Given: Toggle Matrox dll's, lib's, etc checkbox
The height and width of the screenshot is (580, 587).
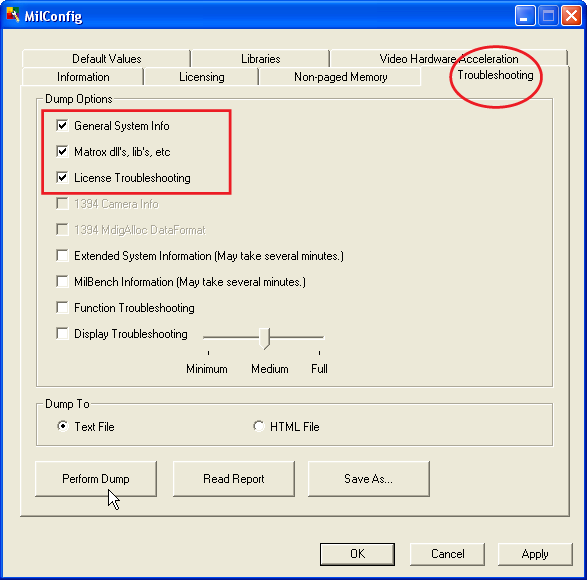Looking at the screenshot, I should coord(62,151).
